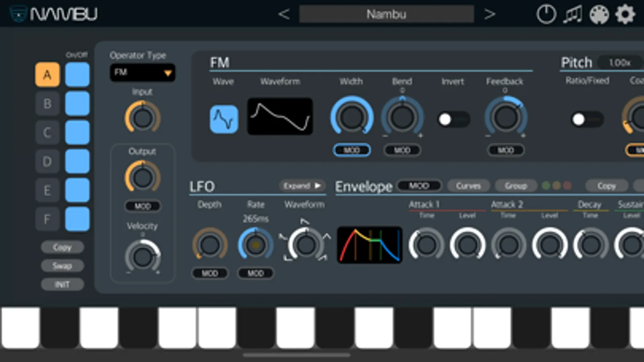The width and height of the screenshot is (644, 362).
Task: Click the red envelope dot
Action: (567, 185)
